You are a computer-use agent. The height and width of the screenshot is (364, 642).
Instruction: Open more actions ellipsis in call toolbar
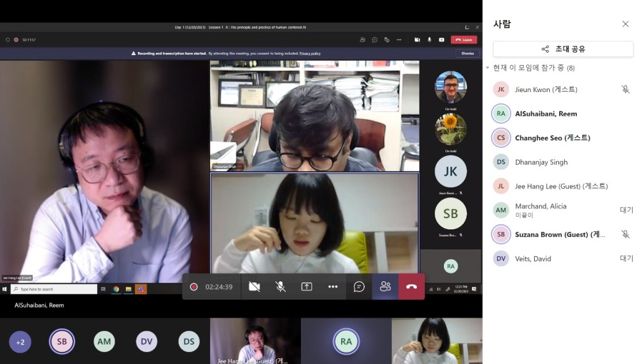tap(333, 286)
